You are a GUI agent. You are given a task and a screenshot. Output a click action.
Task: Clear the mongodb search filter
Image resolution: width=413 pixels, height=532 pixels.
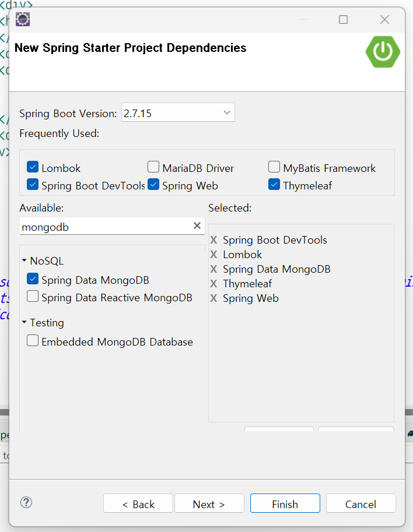[x=197, y=226]
